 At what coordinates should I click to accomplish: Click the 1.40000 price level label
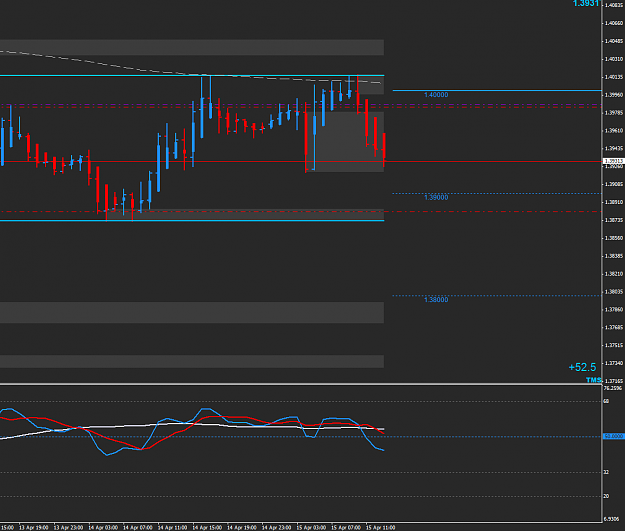click(x=436, y=95)
